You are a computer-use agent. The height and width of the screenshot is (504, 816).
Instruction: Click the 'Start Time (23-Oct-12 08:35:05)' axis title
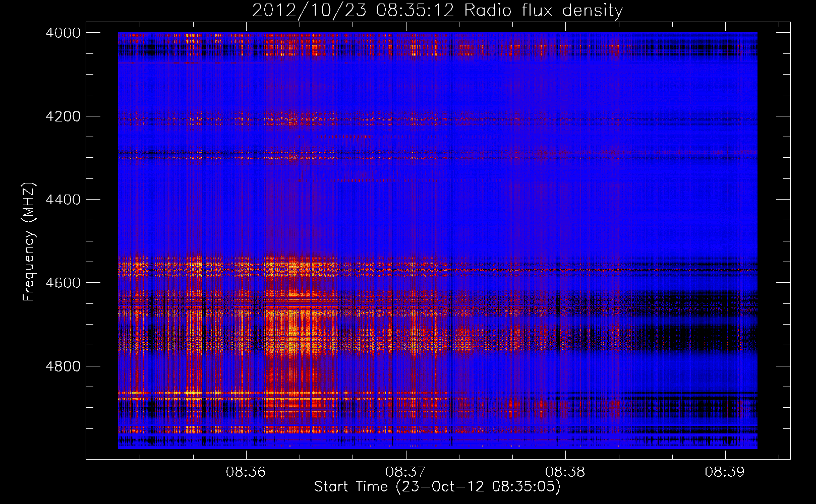pyautogui.click(x=437, y=487)
